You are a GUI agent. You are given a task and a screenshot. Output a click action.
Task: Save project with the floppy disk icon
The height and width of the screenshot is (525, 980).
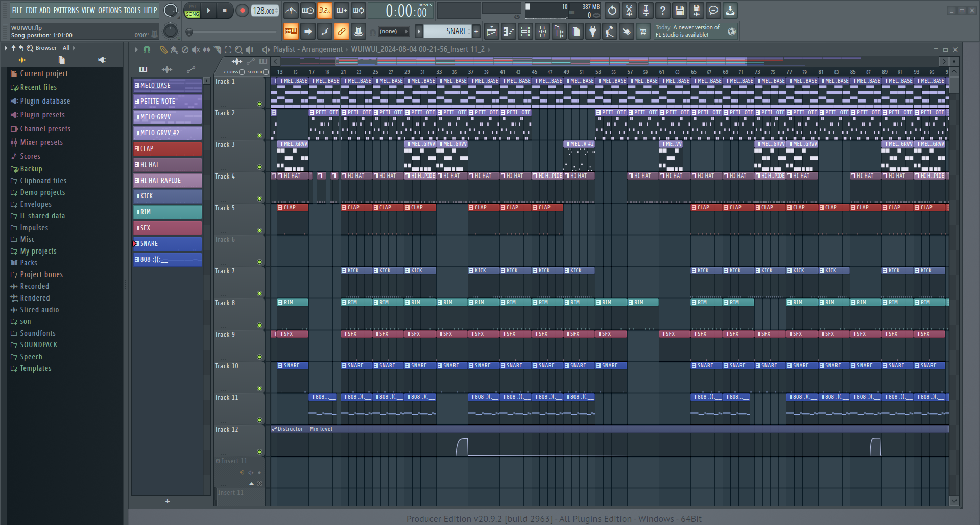click(x=680, y=10)
